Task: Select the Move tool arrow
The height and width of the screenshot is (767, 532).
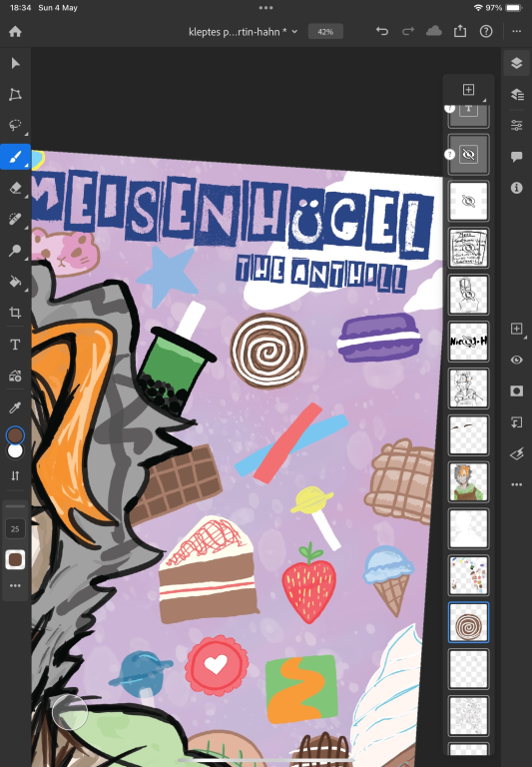Action: (15, 63)
